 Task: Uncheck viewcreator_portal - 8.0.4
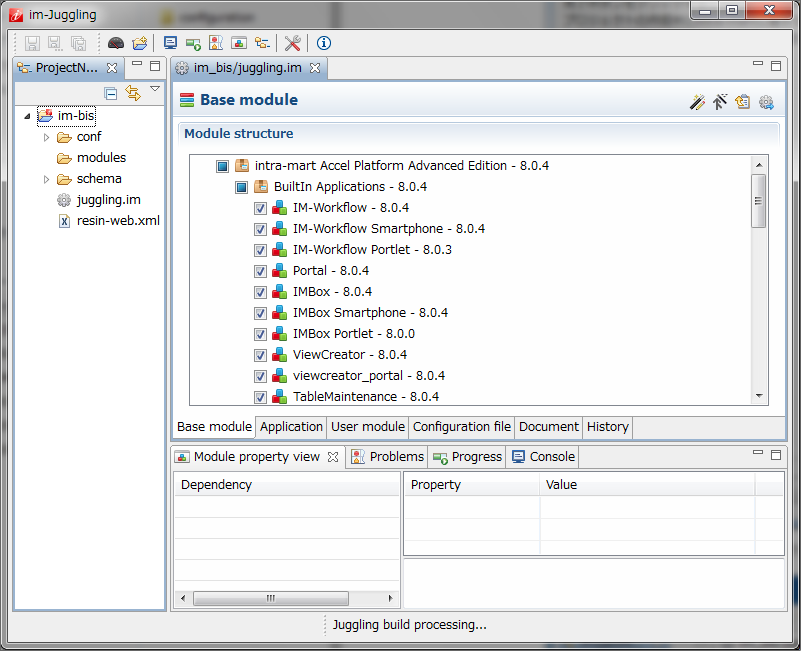click(x=260, y=376)
